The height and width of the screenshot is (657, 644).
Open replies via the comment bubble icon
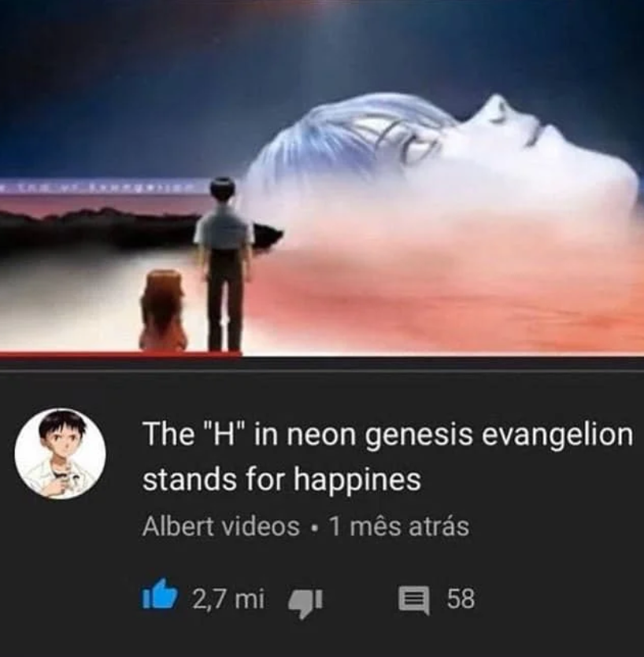click(x=413, y=600)
